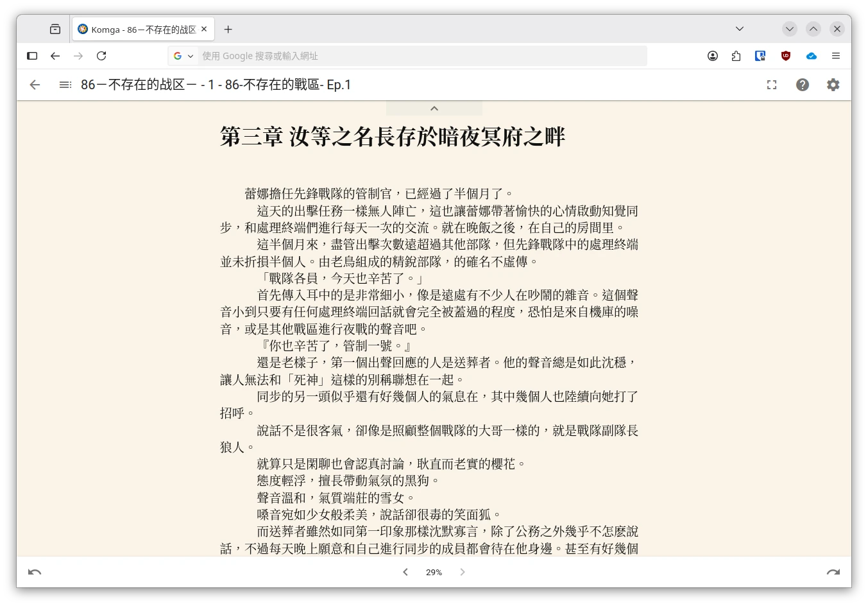
Task: Open the browser hamburger application menu
Action: (x=835, y=56)
